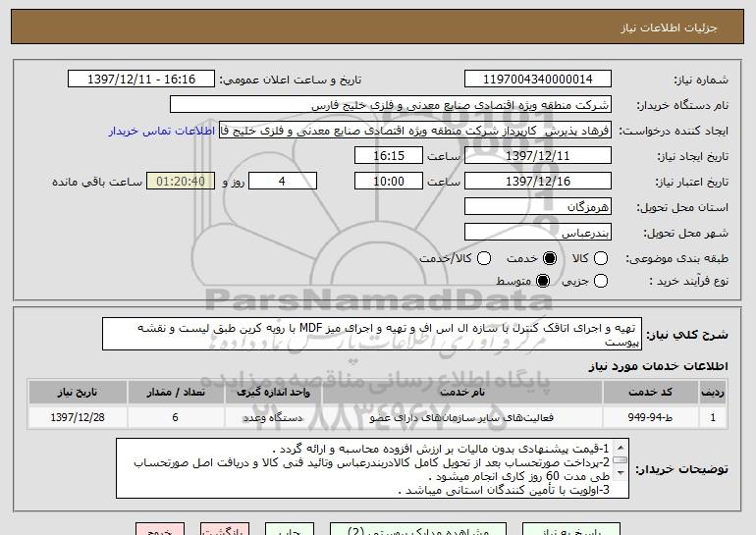Click مشاهده مدارک پیوستی (2) button
This screenshot has height=535, width=756.
pos(418,530)
